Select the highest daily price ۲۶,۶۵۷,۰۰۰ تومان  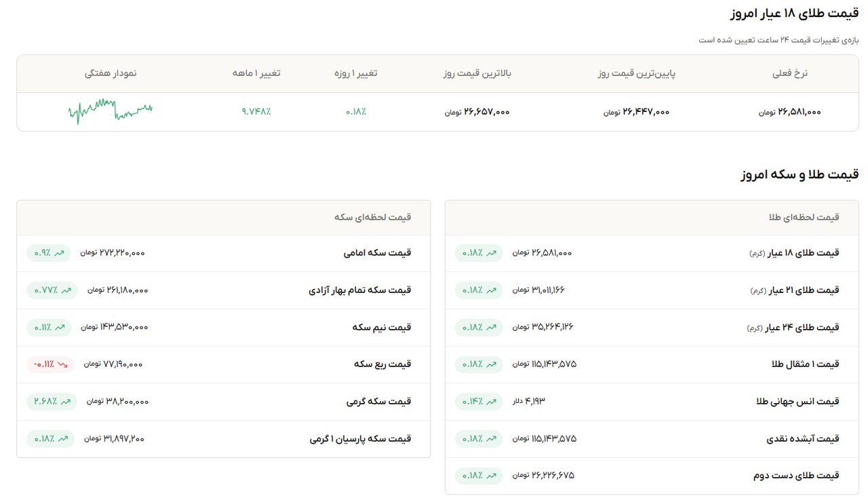pos(477,112)
